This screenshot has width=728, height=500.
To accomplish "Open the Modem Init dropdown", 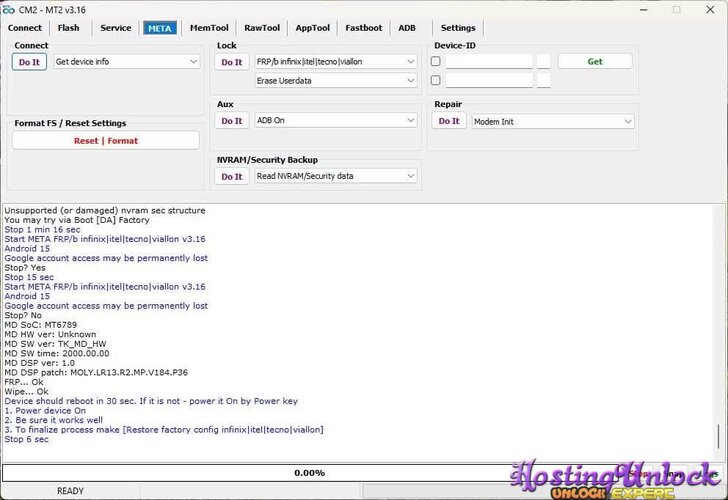I will [x=553, y=121].
